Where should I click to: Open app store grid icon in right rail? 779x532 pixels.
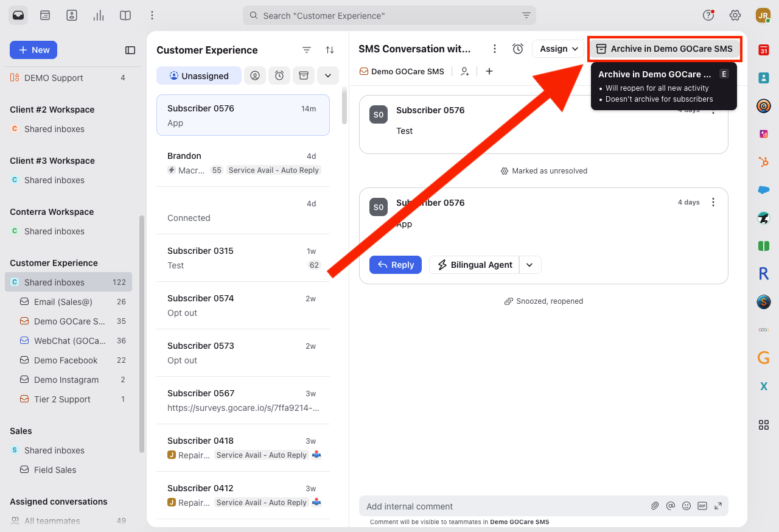coord(763,425)
